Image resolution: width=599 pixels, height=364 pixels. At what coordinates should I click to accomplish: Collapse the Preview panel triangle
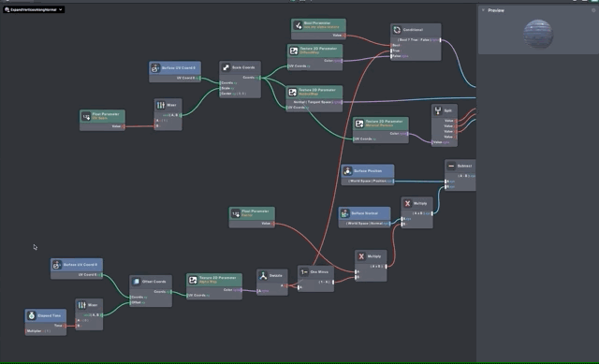coord(483,10)
